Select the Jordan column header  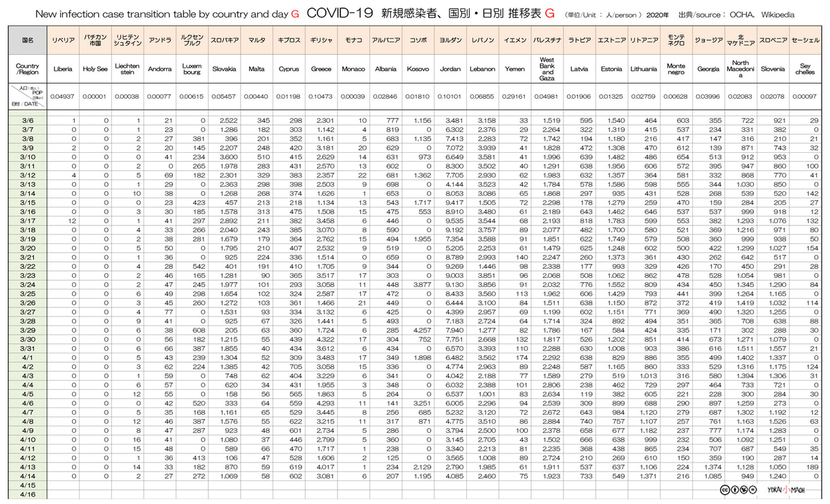click(x=450, y=69)
